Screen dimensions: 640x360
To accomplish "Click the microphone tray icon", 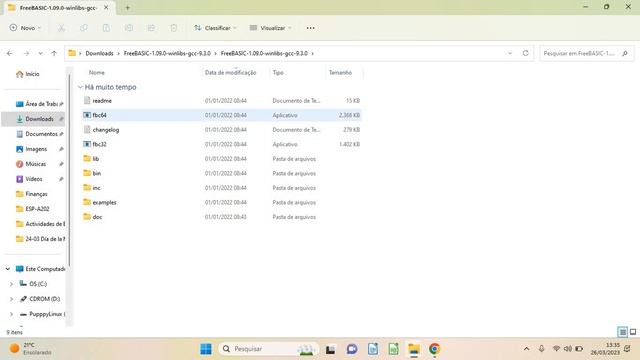I will pyautogui.click(x=541, y=349).
